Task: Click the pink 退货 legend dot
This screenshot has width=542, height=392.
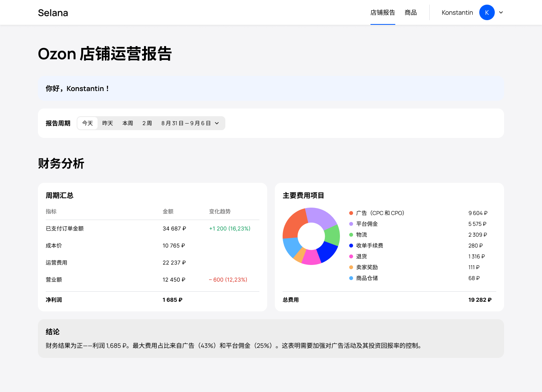Action: [351, 256]
